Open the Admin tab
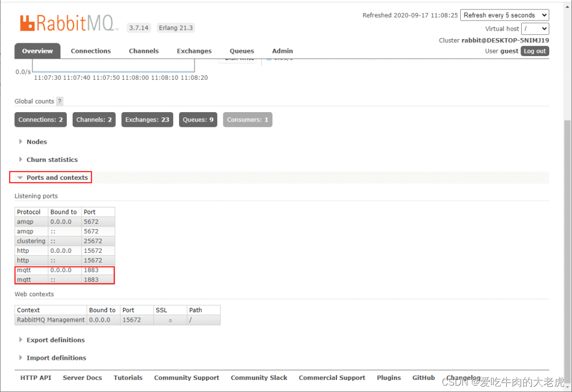 pos(282,51)
